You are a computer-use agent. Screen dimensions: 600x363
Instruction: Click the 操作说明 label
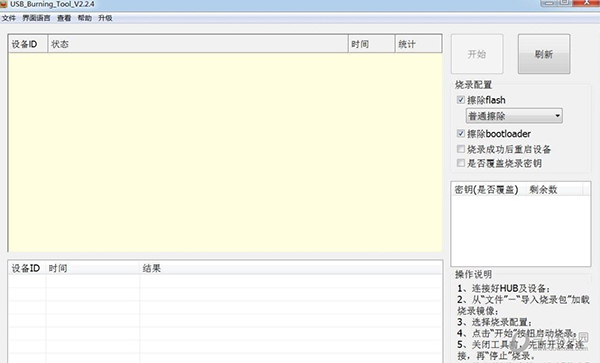[473, 274]
